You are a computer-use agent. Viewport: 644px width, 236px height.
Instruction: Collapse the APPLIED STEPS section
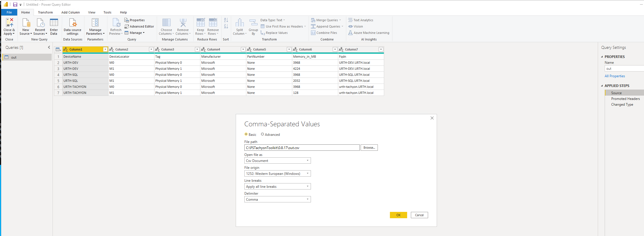(x=602, y=86)
